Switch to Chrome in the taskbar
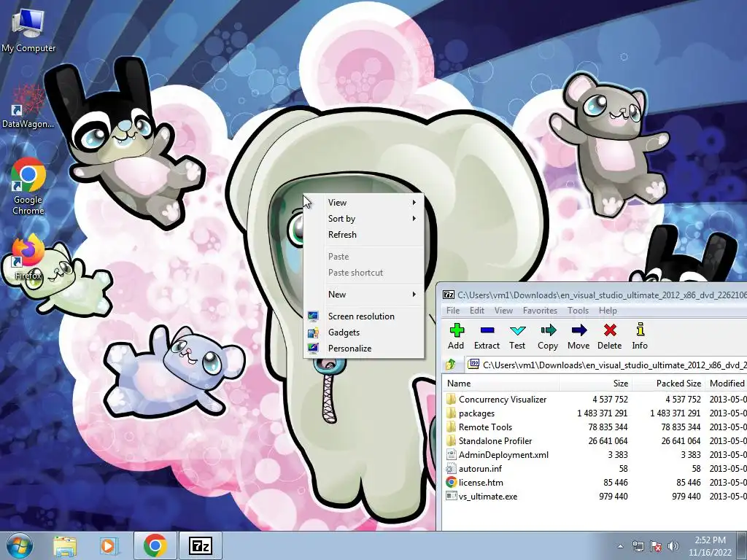This screenshot has height=560, width=747. coord(155,545)
